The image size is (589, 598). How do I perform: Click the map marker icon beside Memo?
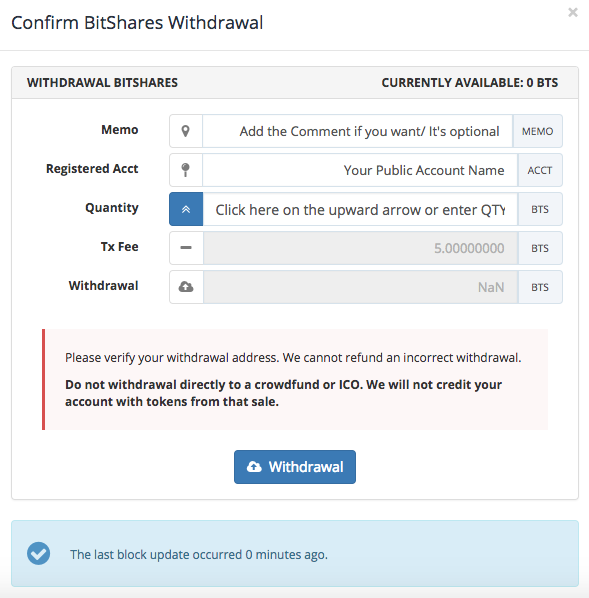[x=185, y=131]
